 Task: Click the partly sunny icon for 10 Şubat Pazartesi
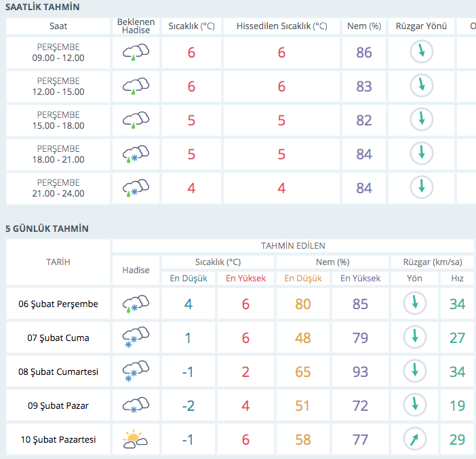pyautogui.click(x=136, y=439)
